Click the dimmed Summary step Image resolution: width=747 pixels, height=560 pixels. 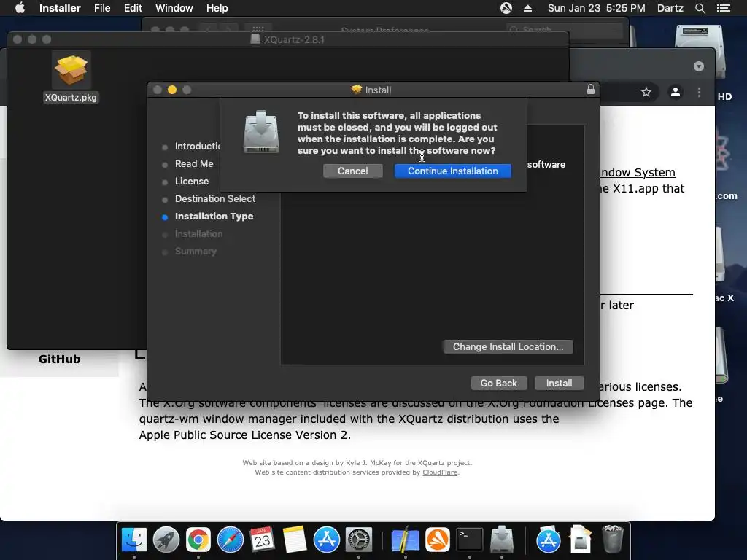coord(196,252)
